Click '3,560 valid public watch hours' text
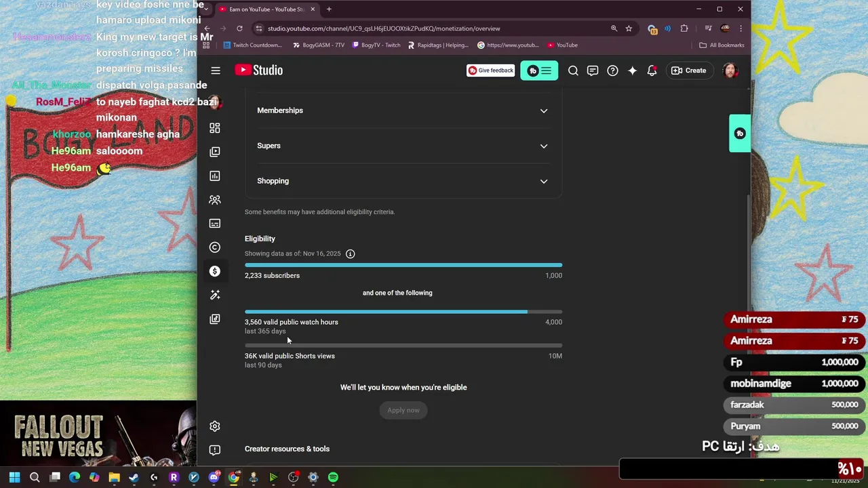 pos(292,322)
